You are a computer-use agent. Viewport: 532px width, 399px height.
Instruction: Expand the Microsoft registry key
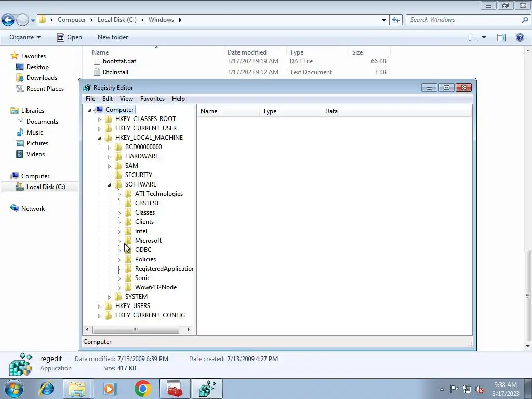119,241
